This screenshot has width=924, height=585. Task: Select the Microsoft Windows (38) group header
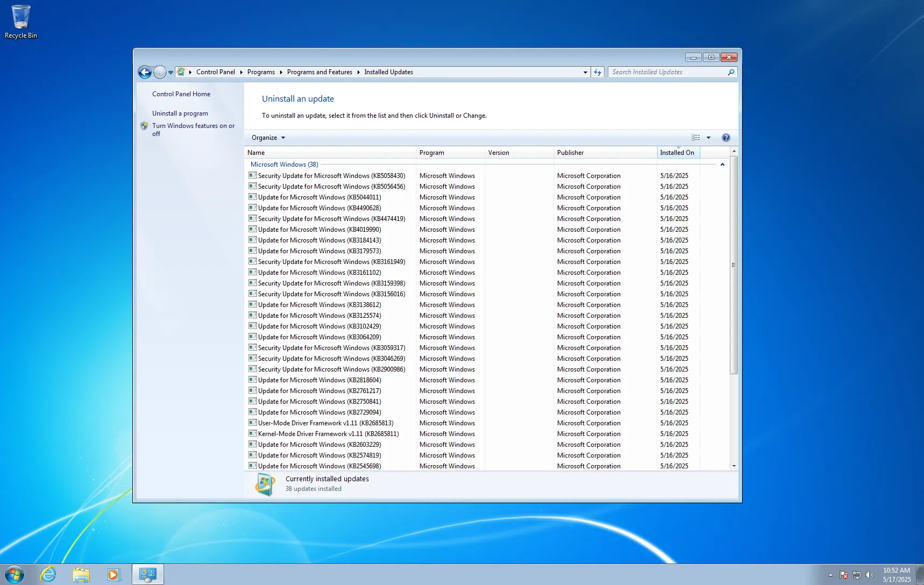coord(284,165)
